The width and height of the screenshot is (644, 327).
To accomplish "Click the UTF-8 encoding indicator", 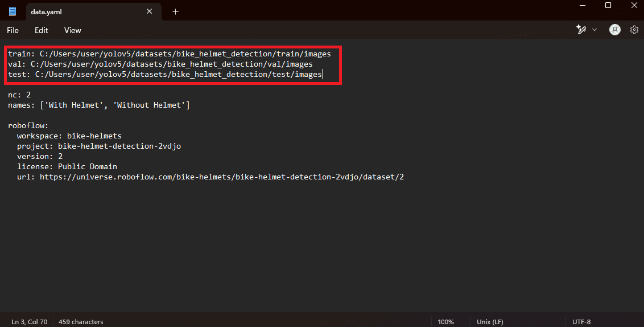I will [581, 322].
